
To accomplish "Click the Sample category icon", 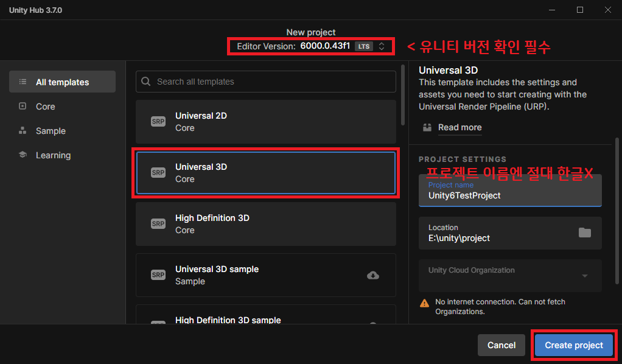I will 23,130.
